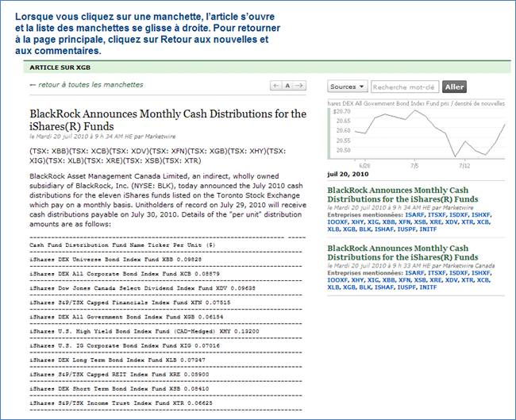Click the 'A' font size reset control
This screenshot has width=516, height=420.
coord(287,86)
